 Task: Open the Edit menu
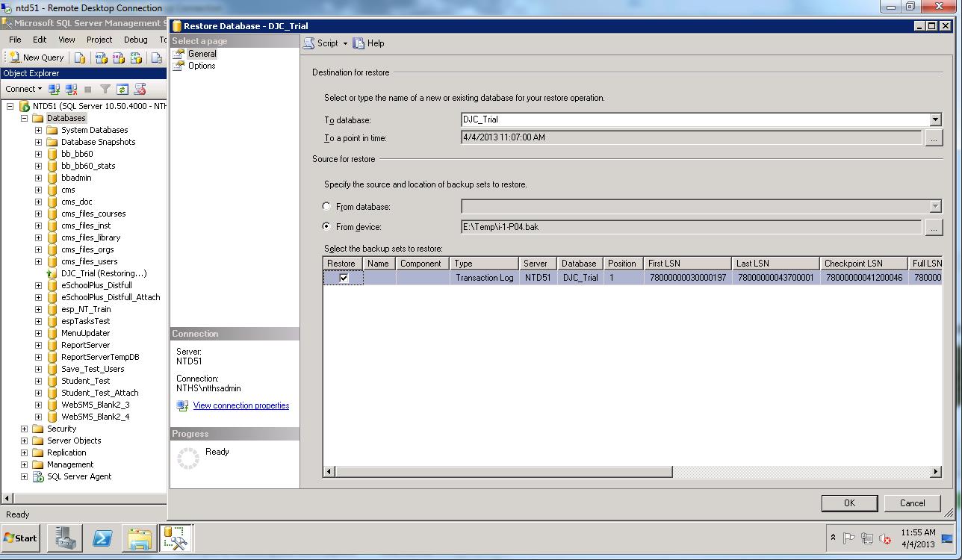(40, 40)
